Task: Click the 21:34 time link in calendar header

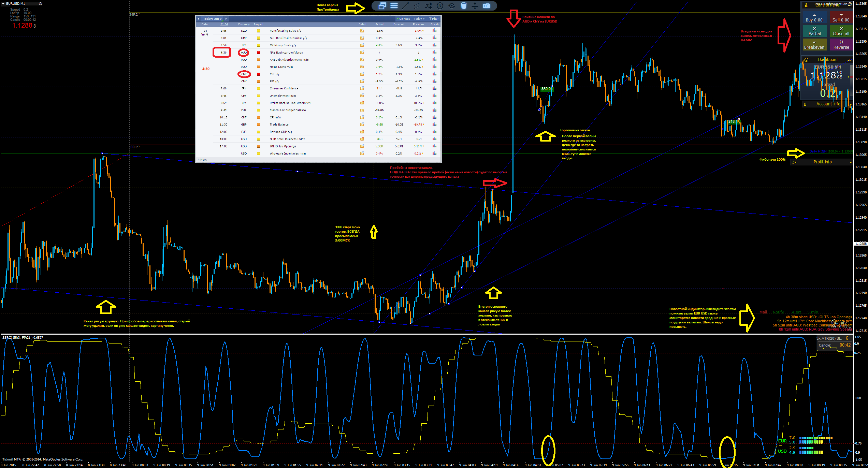Action: coord(224,24)
